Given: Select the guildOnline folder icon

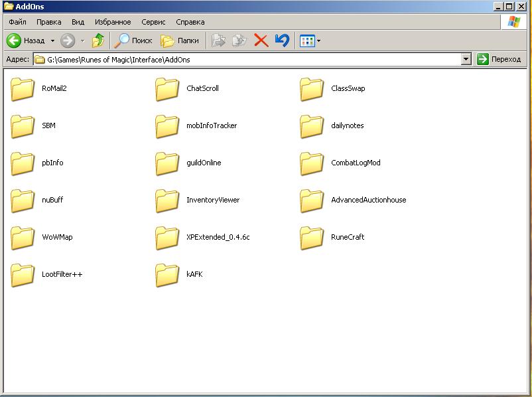Looking at the screenshot, I should coord(167,163).
